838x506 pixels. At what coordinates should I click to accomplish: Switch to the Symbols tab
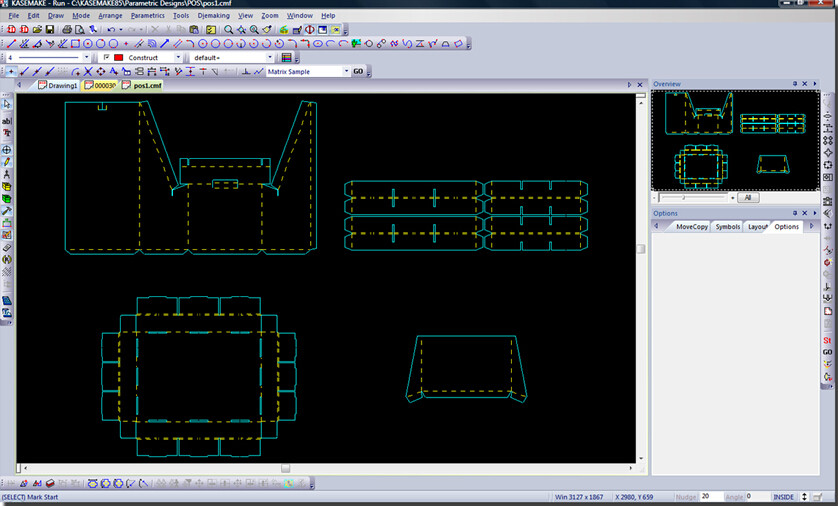[727, 227]
